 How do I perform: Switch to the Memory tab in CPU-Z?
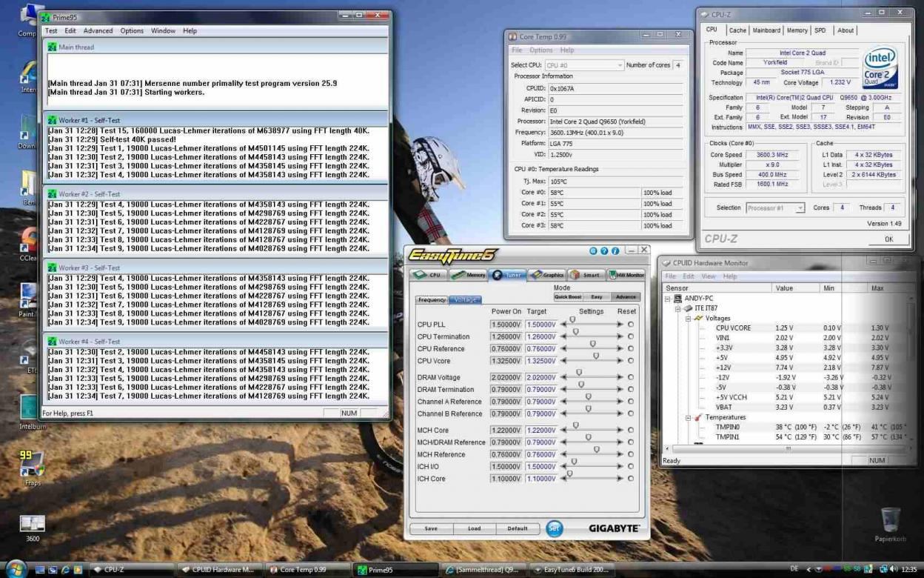tap(797, 30)
